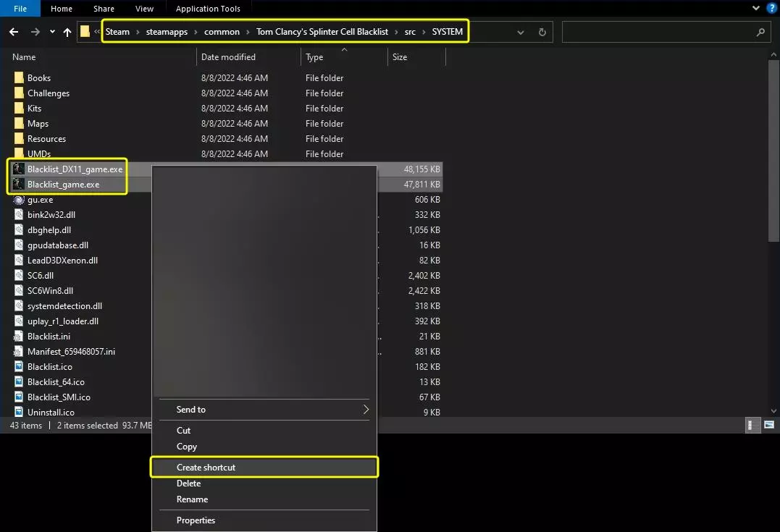780x532 pixels.
Task: Select the systemdetection.dll file name
Action: 64,305
